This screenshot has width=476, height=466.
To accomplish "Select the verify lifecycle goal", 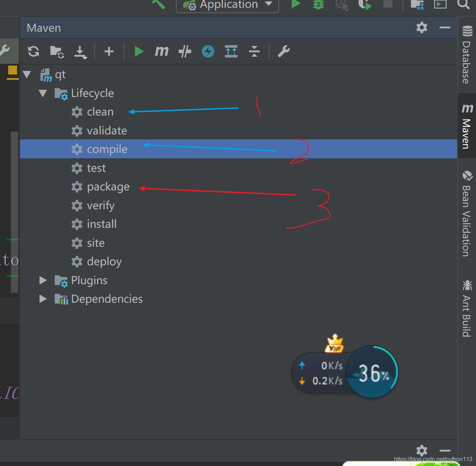I will [x=93, y=206].
